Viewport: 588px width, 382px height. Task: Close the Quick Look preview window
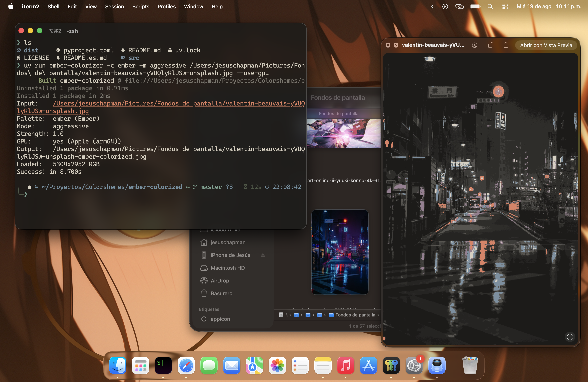pos(388,45)
